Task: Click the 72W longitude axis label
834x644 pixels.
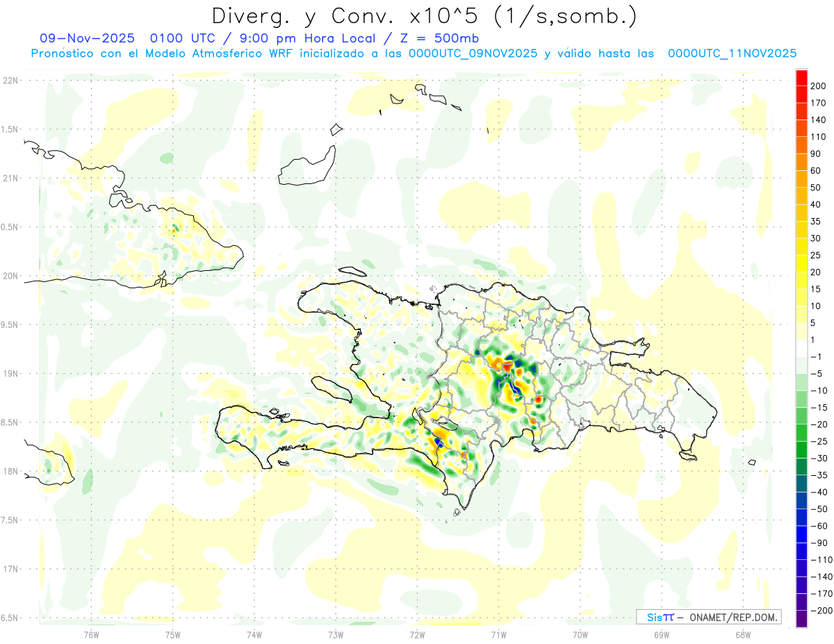Action: (417, 634)
